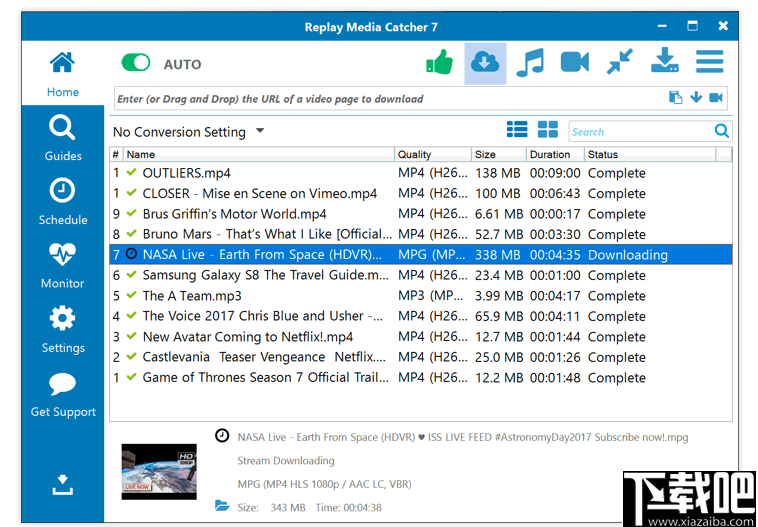
Task: Open the Settings section
Action: (62, 330)
